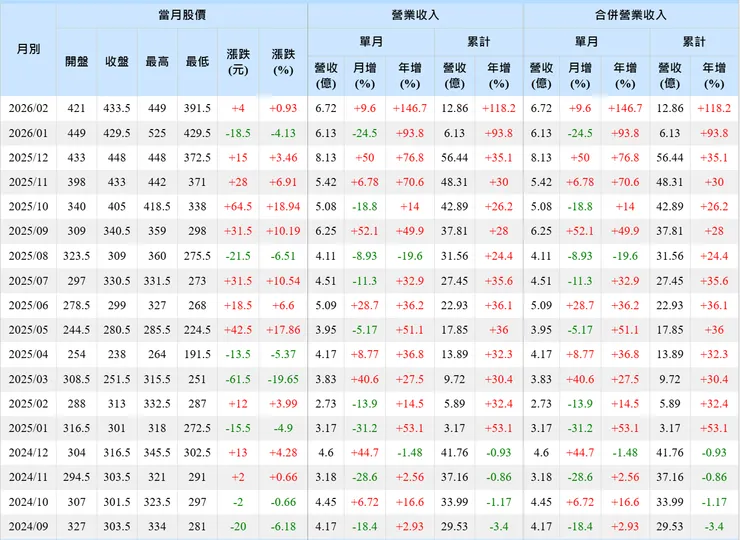The height and width of the screenshot is (540, 740).
Task: Select the 2024/09 month row label
Action: coord(28,526)
